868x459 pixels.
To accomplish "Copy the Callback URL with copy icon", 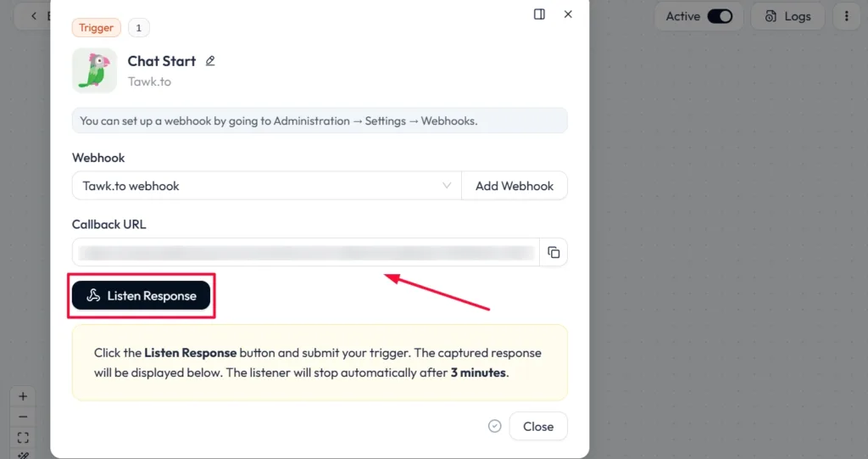I will pos(554,252).
